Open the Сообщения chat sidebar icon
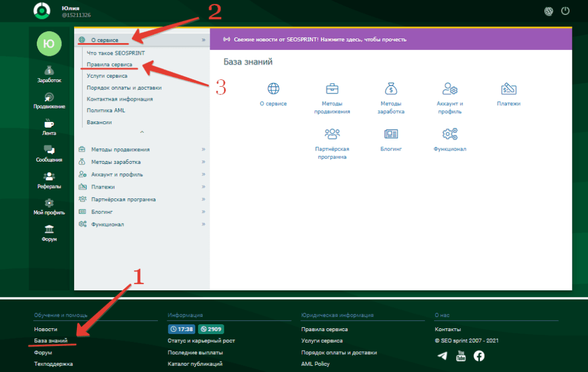Viewport: 588px width, 372px height. [49, 149]
